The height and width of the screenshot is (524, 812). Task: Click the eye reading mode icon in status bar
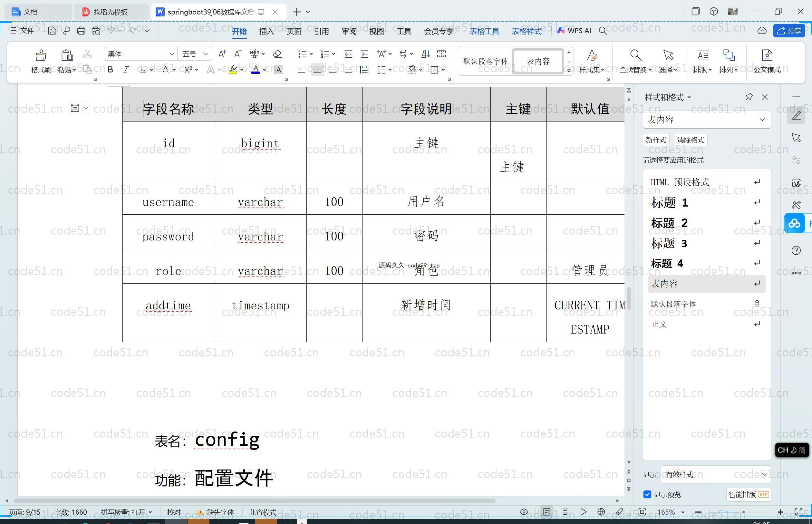click(524, 512)
